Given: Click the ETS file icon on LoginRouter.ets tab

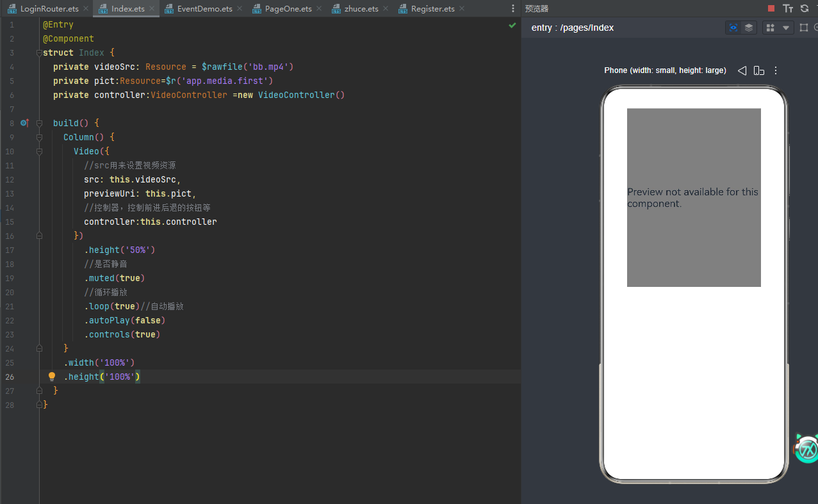Looking at the screenshot, I should click(12, 9).
